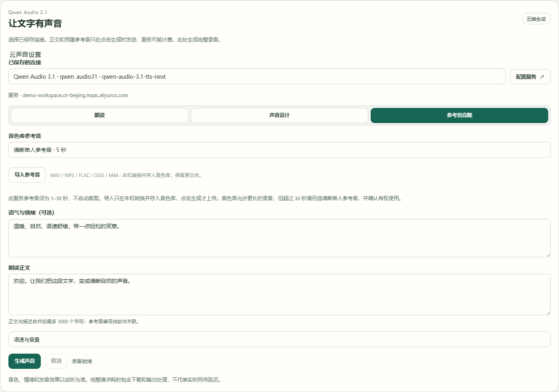The image size is (559, 392).
Task: Click the 正文与描述合并后最多 3000 个字符 note
Action: (x=75, y=322)
